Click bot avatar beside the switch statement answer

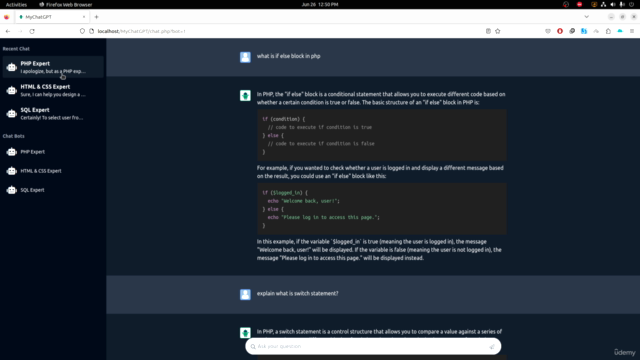coord(245,333)
